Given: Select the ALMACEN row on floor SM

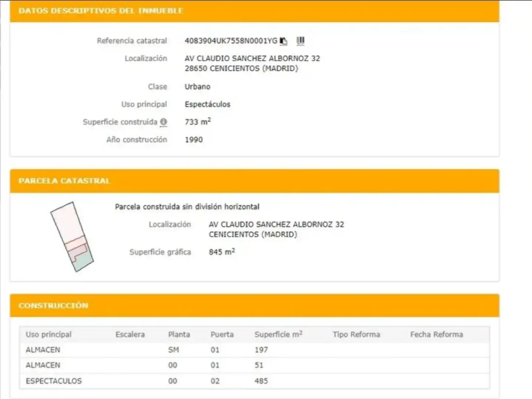Looking at the screenshot, I should (255, 349).
